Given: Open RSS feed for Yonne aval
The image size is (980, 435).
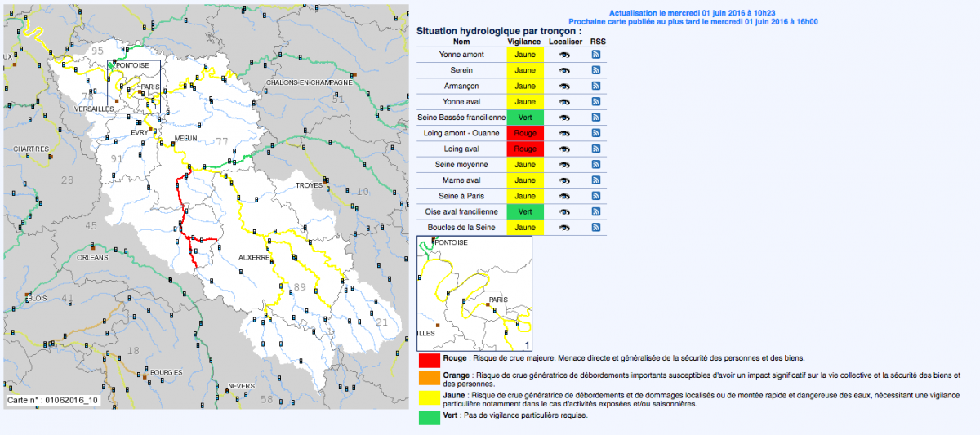Looking at the screenshot, I should coord(597,102).
